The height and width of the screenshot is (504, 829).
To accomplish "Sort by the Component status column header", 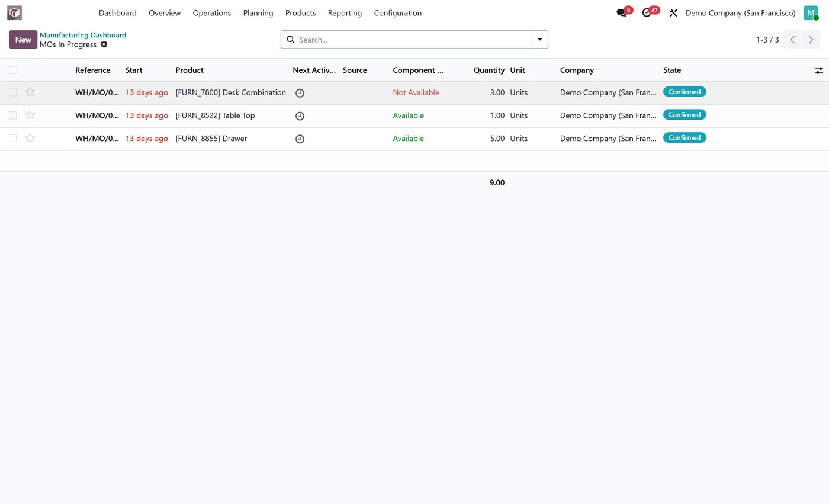I will click(x=418, y=70).
